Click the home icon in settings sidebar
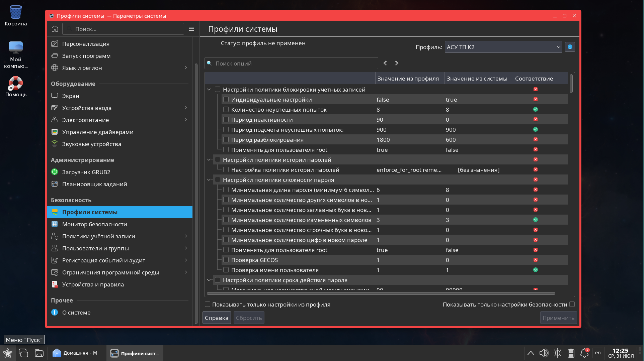This screenshot has width=644, height=361. point(55,29)
